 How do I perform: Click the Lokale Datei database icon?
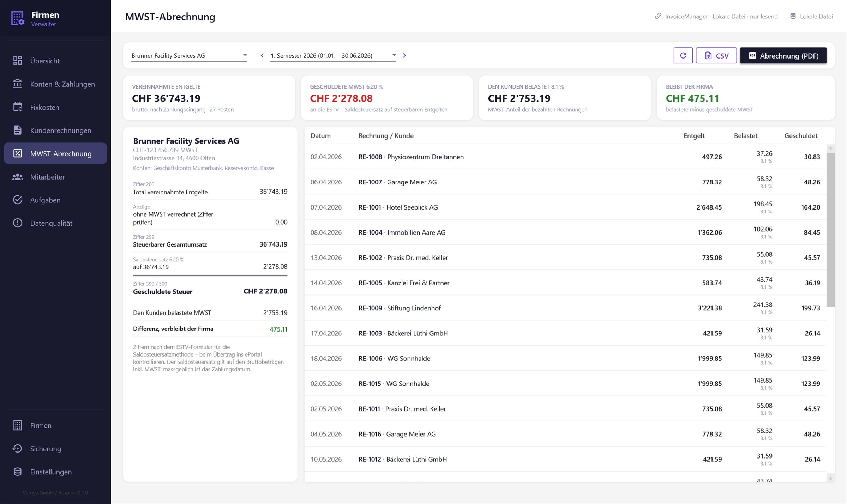pos(793,16)
